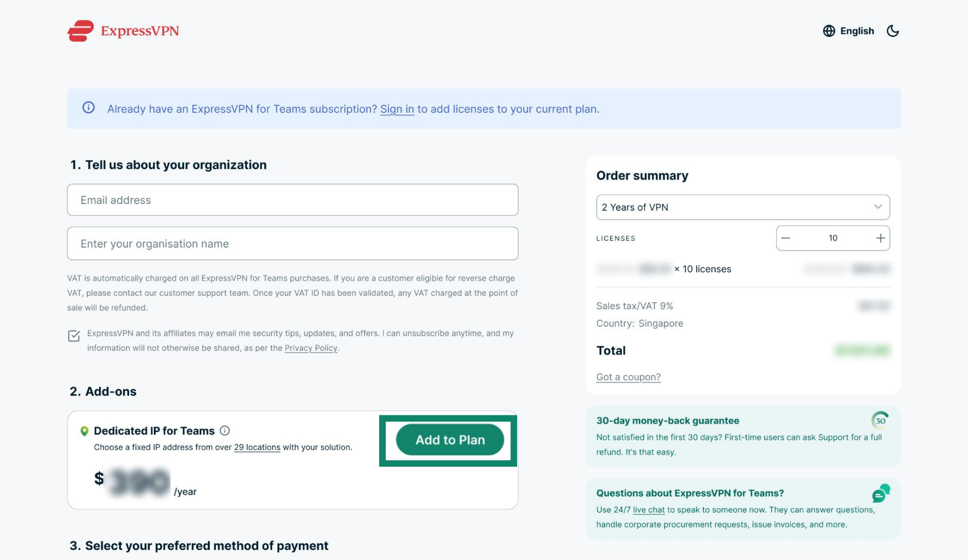Click the info icon in blue banner
The height and width of the screenshot is (560, 968).
pyautogui.click(x=89, y=108)
